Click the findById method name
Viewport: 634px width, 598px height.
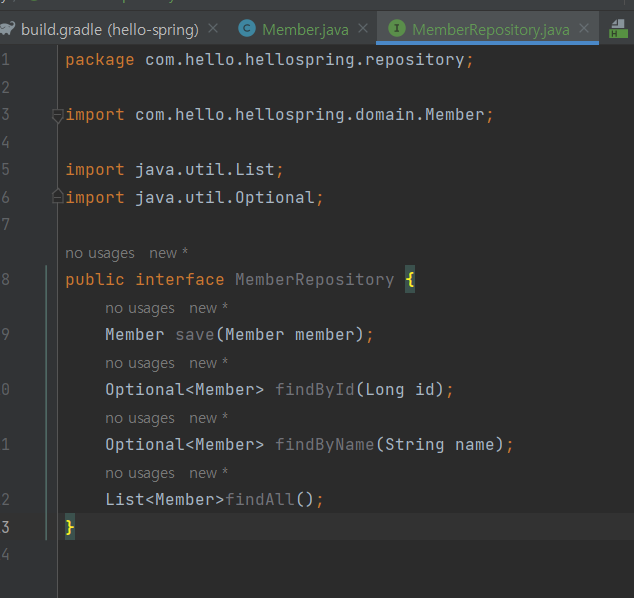(315, 390)
